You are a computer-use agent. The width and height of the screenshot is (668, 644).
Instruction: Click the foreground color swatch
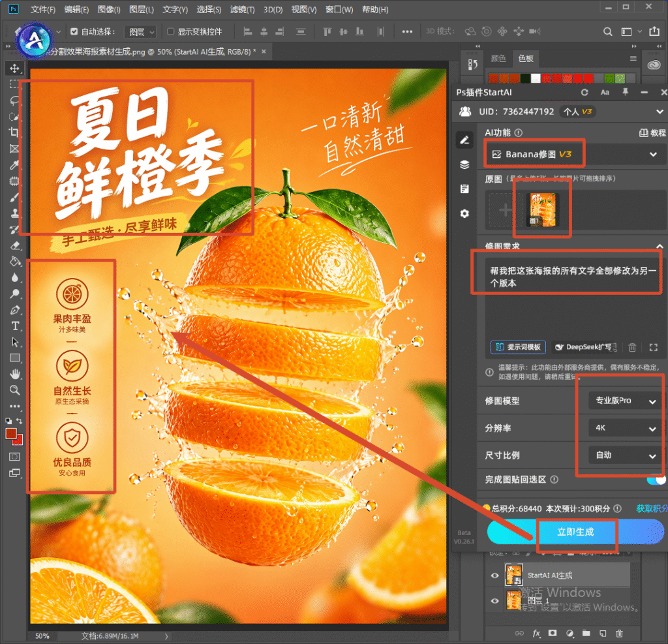(x=11, y=433)
